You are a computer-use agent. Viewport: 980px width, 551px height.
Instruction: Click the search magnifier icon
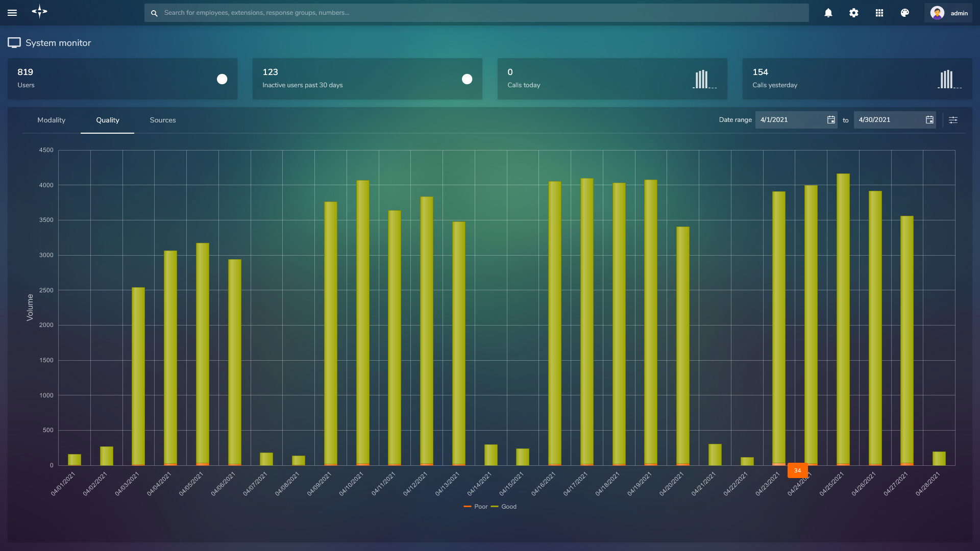pyautogui.click(x=154, y=13)
